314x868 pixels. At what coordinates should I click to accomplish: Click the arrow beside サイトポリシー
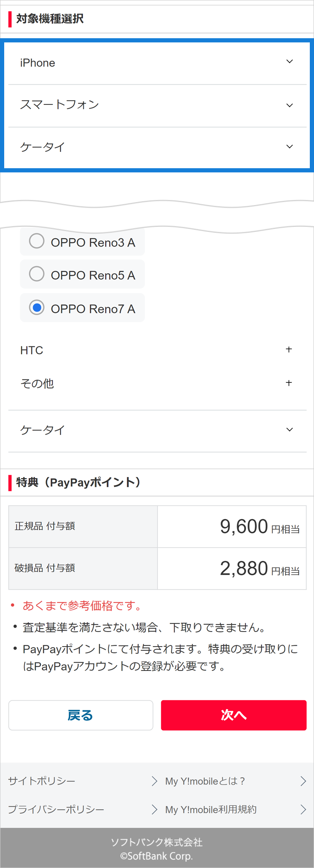(154, 781)
